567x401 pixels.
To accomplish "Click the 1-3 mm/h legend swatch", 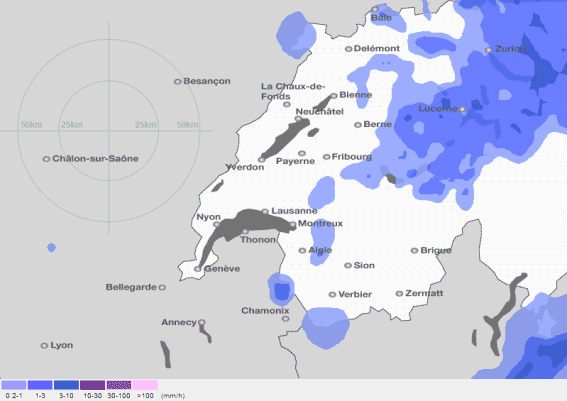I will point(40,385).
